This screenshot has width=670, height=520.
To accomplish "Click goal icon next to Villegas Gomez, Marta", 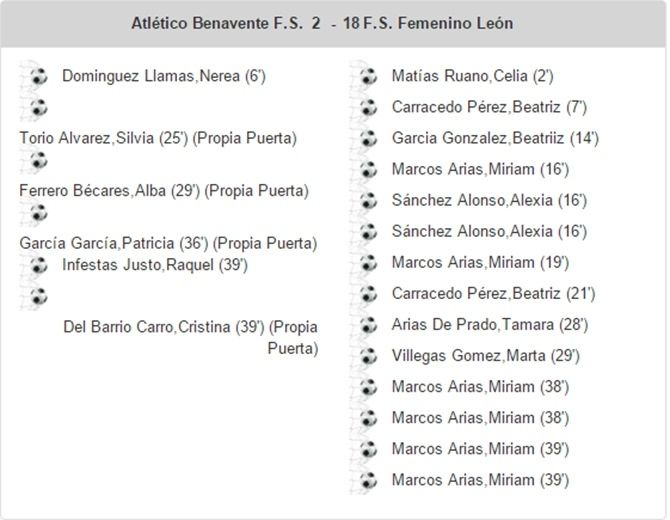I will point(368,356).
